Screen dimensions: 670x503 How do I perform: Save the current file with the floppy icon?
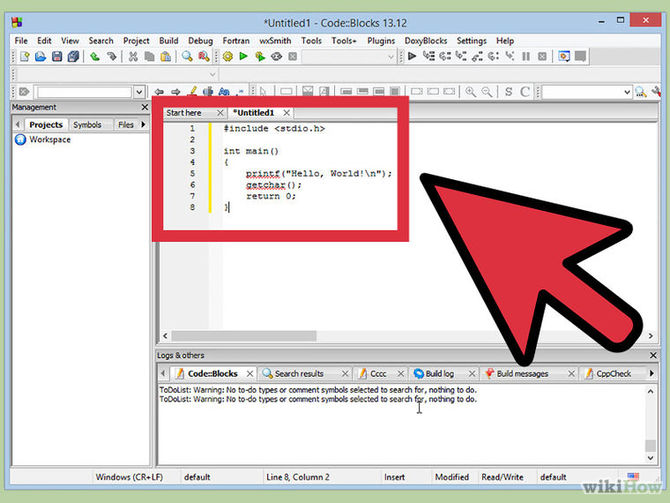coord(57,56)
